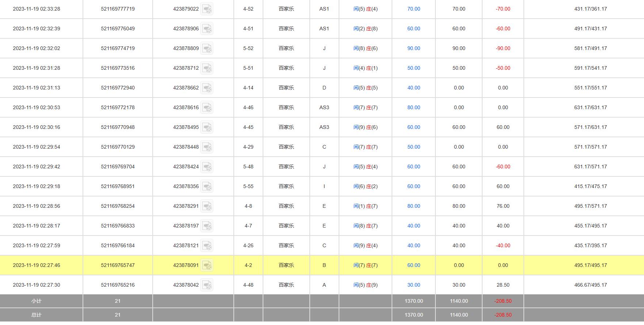Open video replay icon for game 423878197

point(207,226)
